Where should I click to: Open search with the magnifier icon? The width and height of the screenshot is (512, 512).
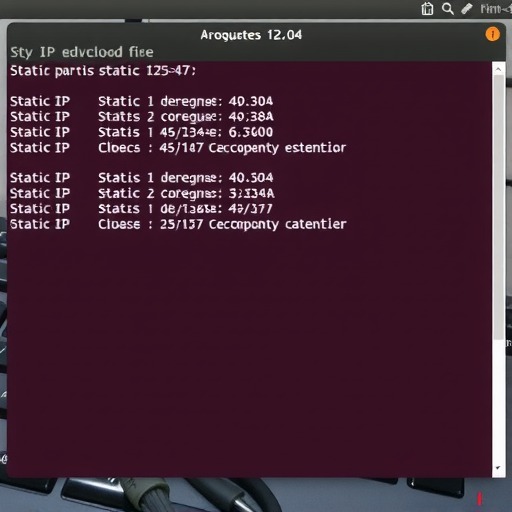(448, 9)
